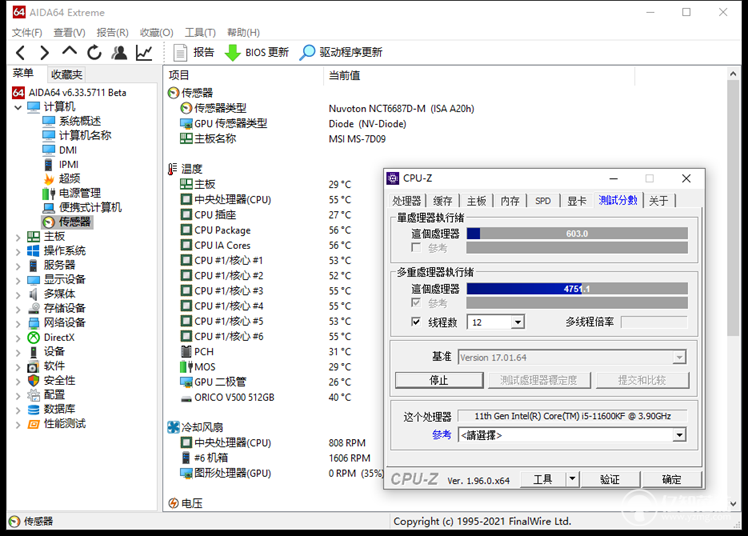Click the 工具 button in CPU-Z
The image size is (748, 536).
(x=542, y=479)
